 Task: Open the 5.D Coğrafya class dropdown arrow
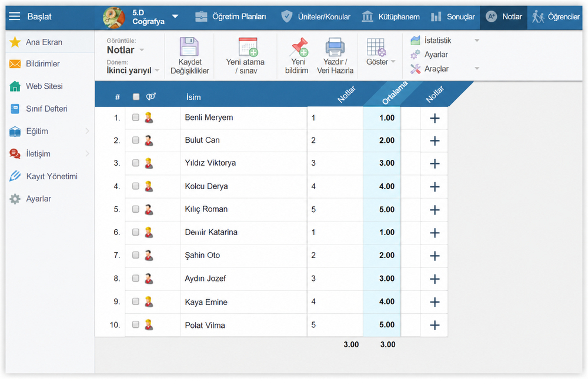tap(175, 16)
